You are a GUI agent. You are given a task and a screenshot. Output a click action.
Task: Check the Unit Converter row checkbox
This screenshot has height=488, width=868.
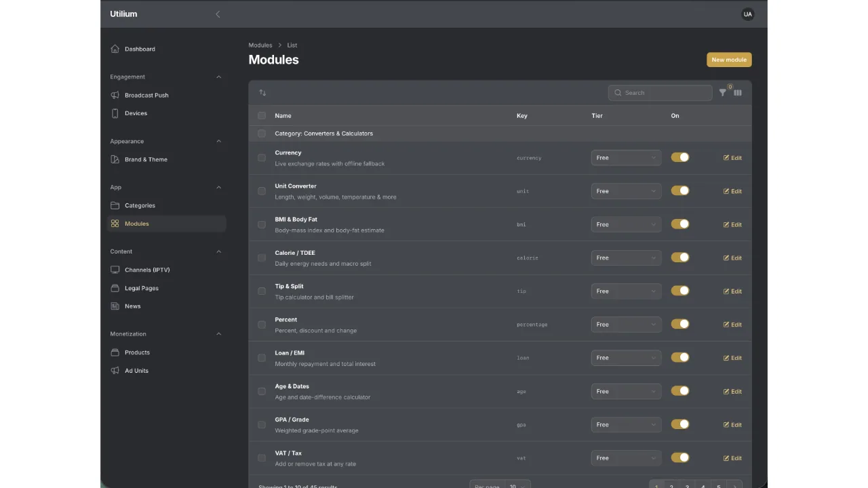(x=262, y=191)
